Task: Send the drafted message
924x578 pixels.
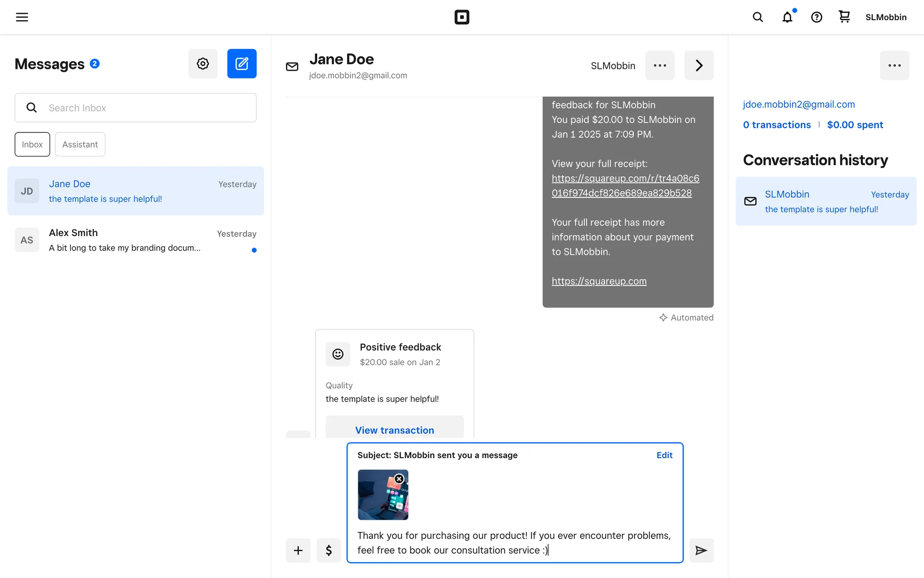Action: click(701, 550)
